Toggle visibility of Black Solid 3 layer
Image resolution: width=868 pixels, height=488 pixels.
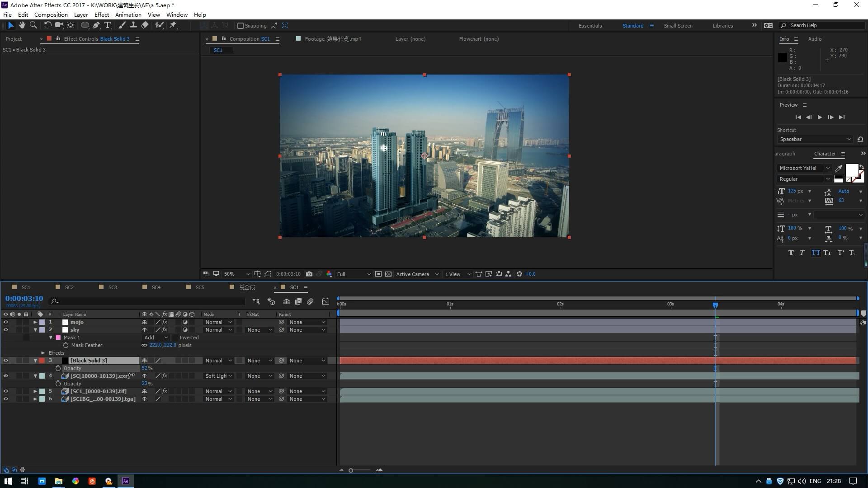pyautogui.click(x=6, y=361)
